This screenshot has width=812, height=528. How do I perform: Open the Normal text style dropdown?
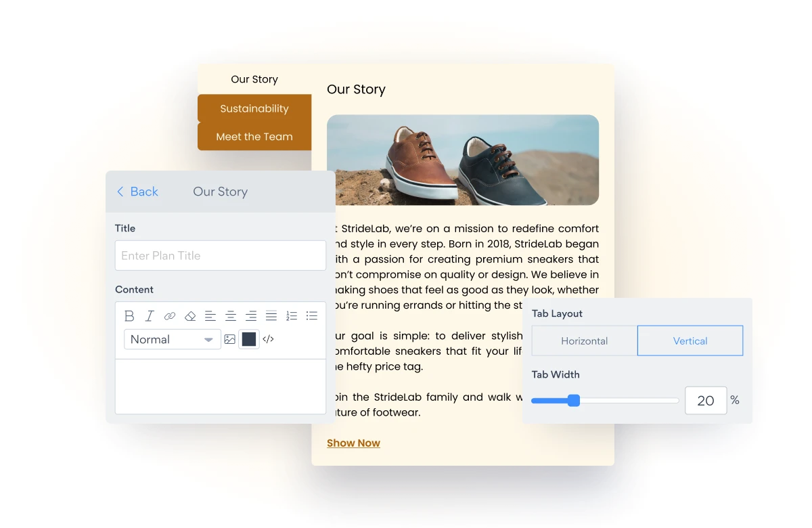[x=172, y=339]
